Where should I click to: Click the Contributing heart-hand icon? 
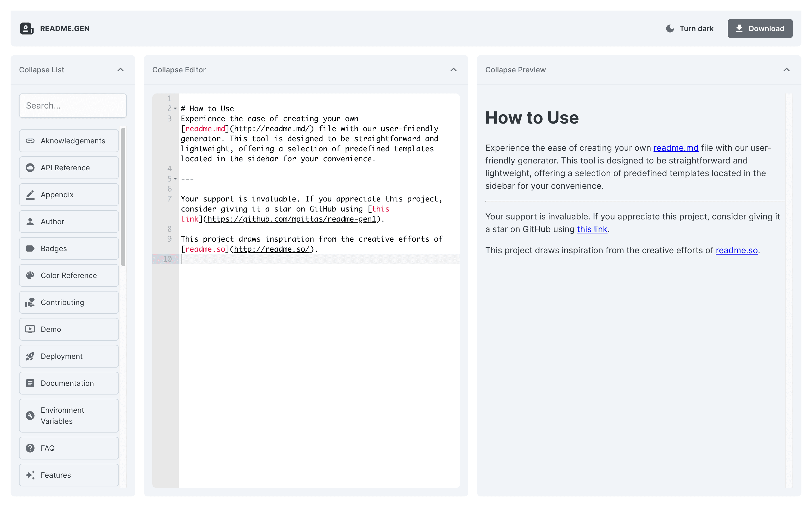click(30, 302)
